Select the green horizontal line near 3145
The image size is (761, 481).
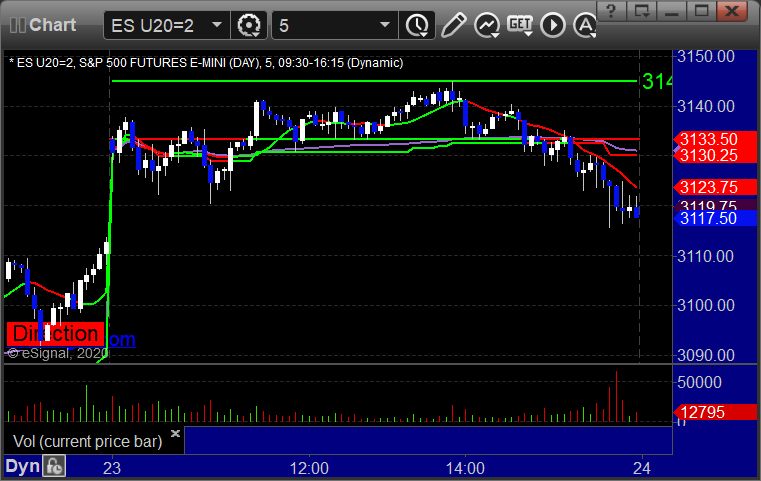pyautogui.click(x=374, y=81)
